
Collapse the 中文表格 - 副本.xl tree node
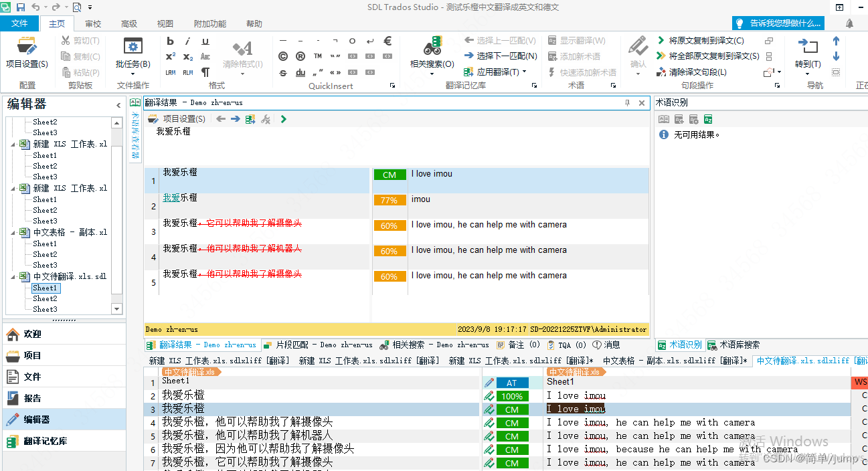(13, 232)
